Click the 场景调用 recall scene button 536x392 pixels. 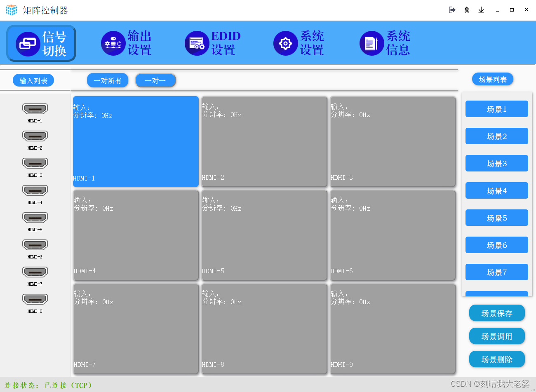point(497,336)
